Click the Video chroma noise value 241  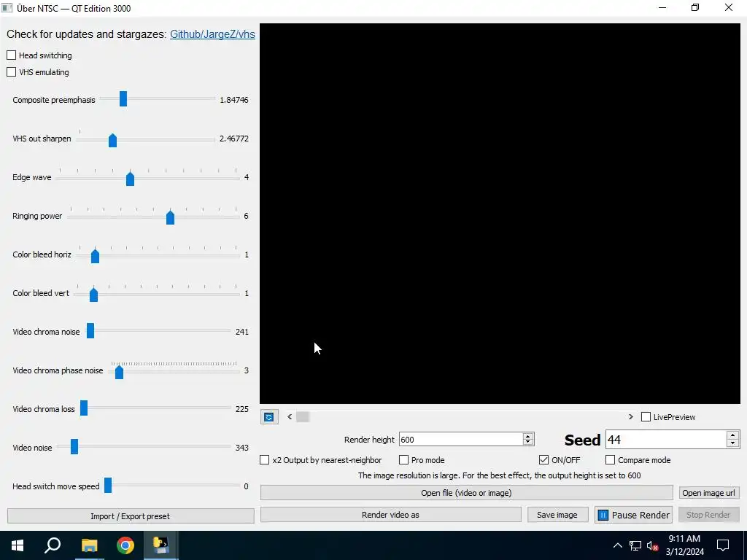(x=242, y=332)
